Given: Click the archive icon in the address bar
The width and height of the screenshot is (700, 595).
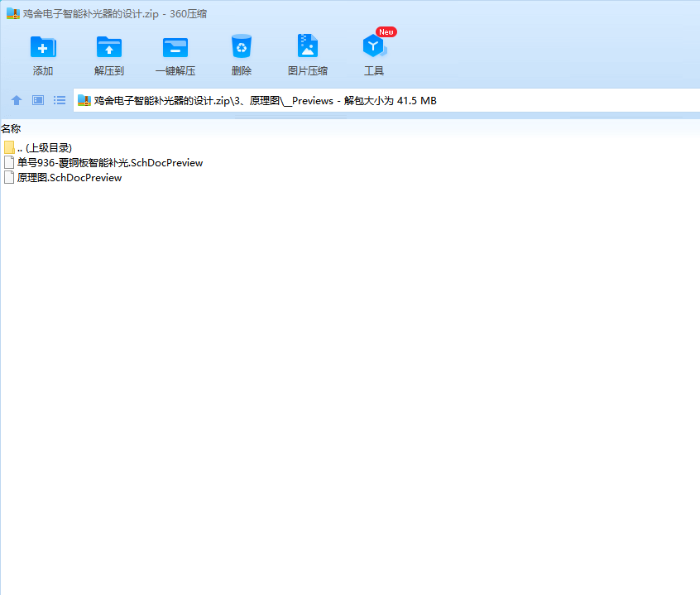Looking at the screenshot, I should pos(84,100).
